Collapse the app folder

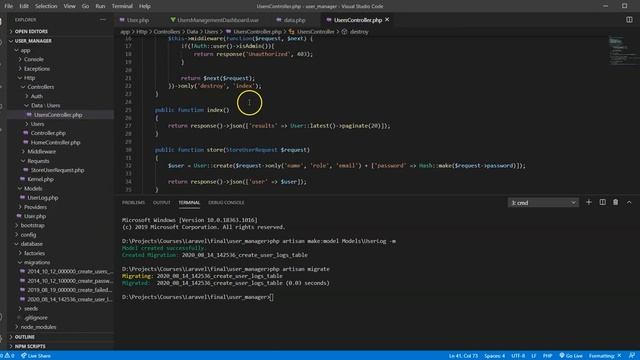pos(25,50)
